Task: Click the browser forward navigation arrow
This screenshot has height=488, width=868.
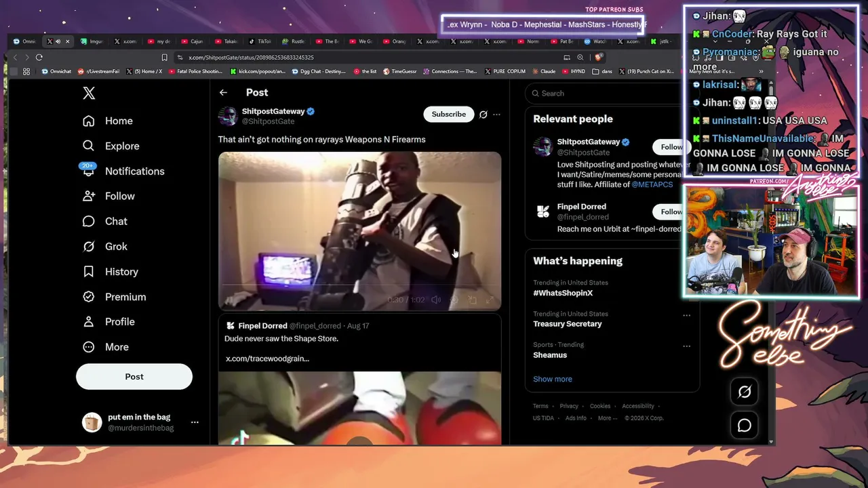Action: click(27, 58)
